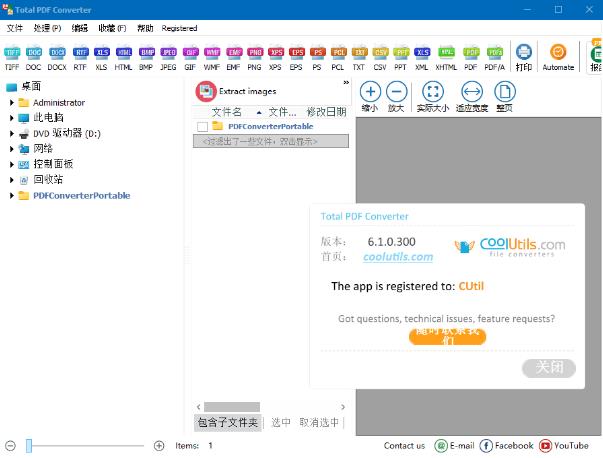Show whole page with 整页 icon
The height and width of the screenshot is (458, 603).
[505, 97]
